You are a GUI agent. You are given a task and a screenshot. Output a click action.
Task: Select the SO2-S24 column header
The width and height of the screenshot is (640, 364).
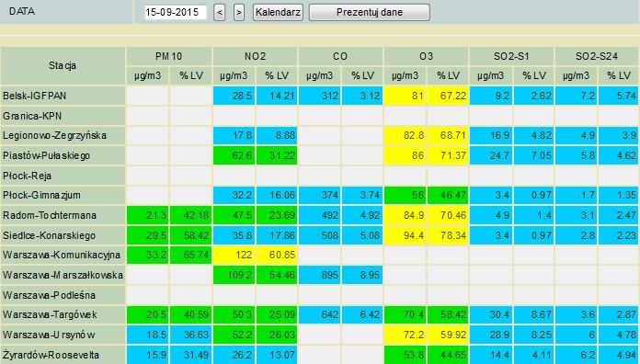(x=597, y=56)
